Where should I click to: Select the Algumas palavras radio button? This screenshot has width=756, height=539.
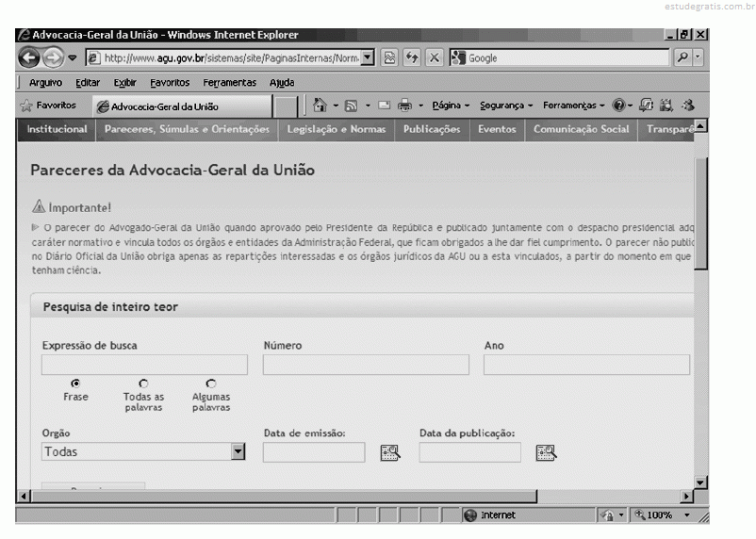[x=211, y=384]
